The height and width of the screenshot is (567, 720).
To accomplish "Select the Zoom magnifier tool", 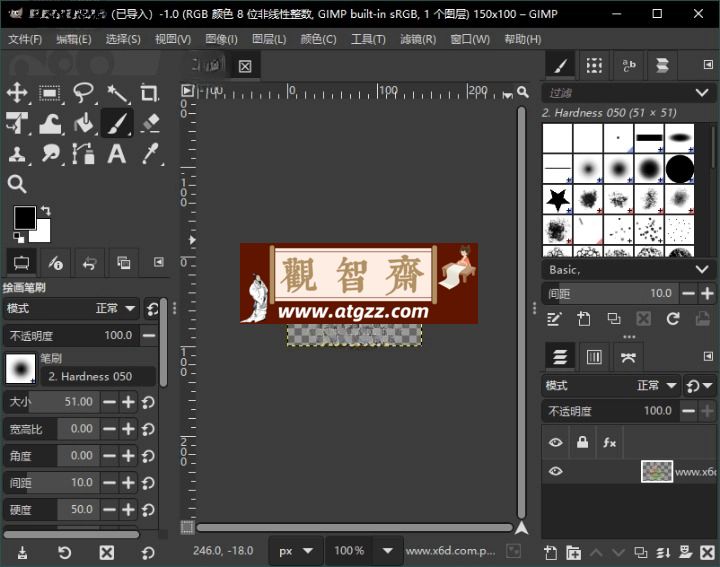I will tap(17, 184).
